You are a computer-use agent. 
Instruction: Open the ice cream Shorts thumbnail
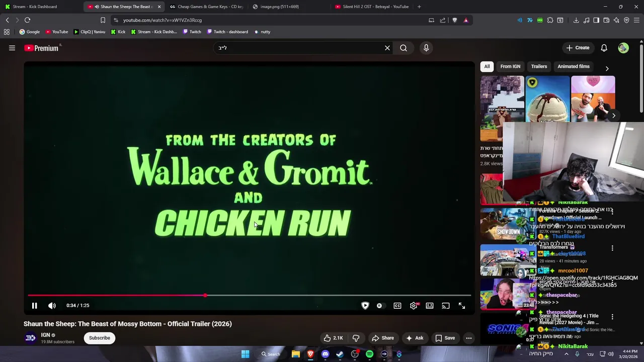pos(547,99)
